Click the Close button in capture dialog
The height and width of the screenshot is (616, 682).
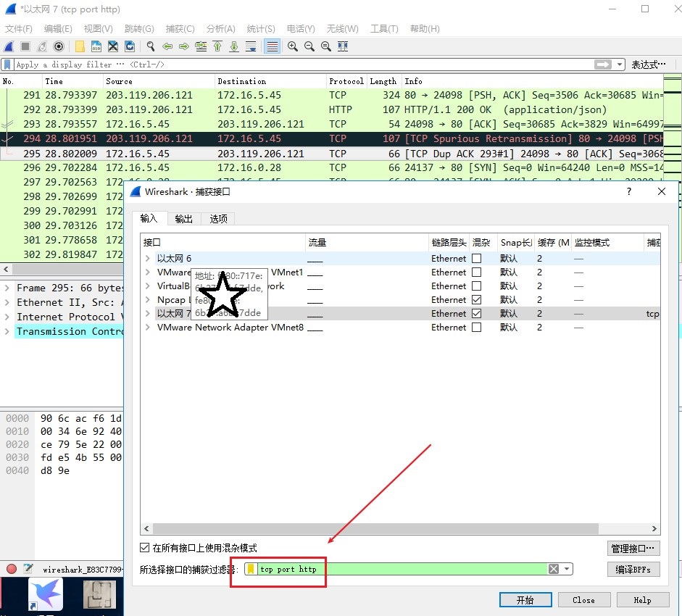[583, 600]
